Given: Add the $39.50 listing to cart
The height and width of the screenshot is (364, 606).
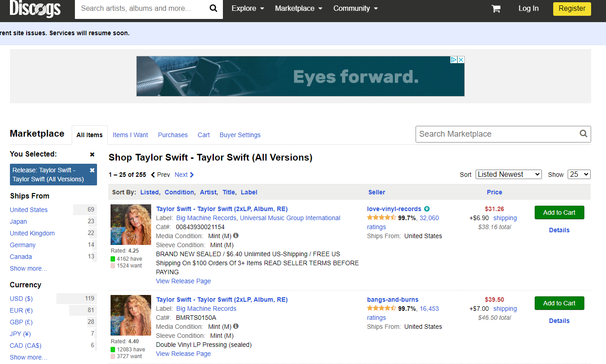Looking at the screenshot, I should point(559,303).
